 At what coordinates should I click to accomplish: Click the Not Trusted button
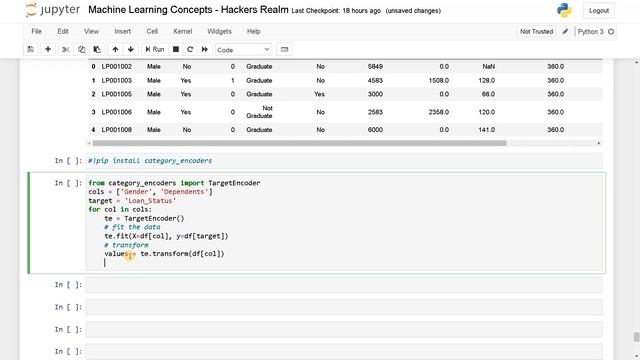click(x=536, y=31)
